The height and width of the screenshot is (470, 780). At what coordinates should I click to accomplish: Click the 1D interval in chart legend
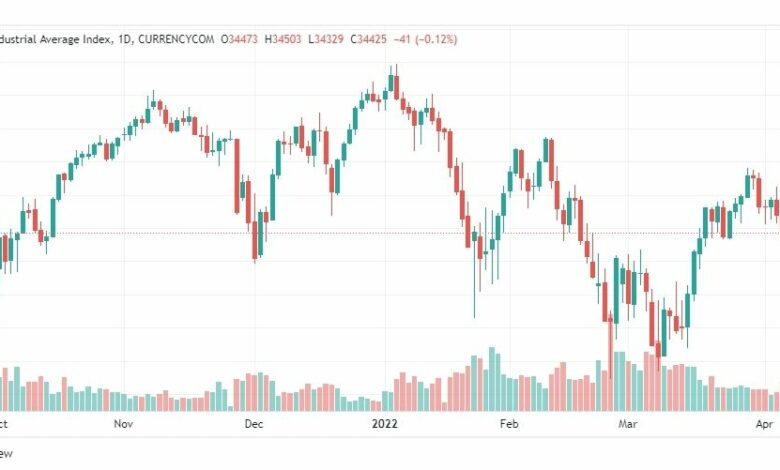(125, 39)
